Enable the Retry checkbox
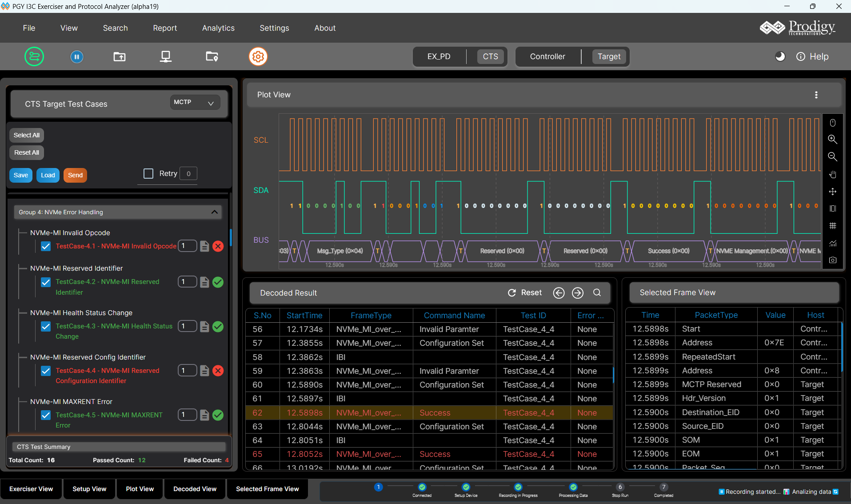This screenshot has width=851, height=504. click(148, 173)
